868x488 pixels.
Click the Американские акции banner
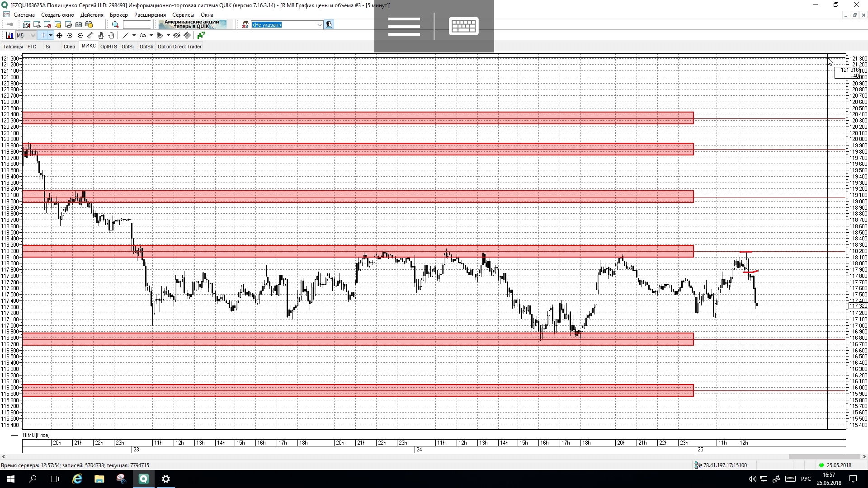point(192,24)
